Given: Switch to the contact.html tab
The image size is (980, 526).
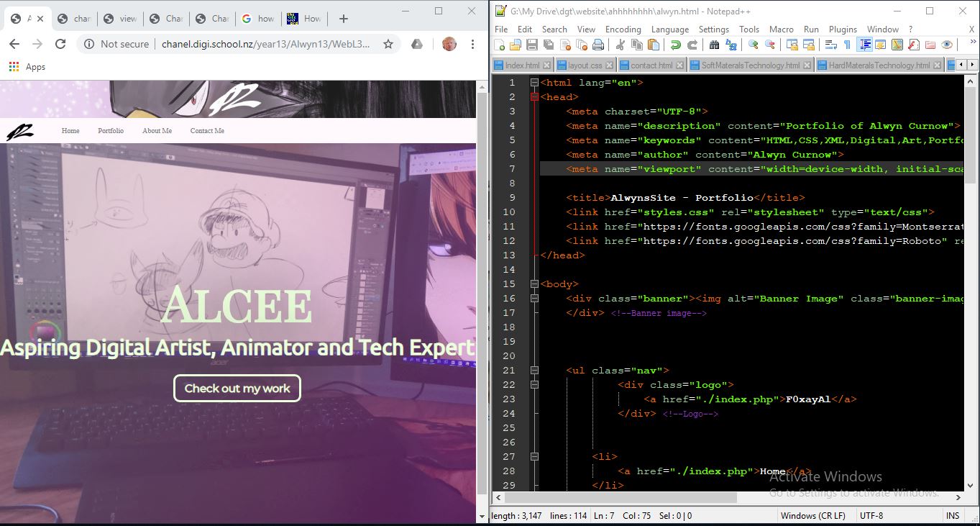Looking at the screenshot, I should 651,65.
